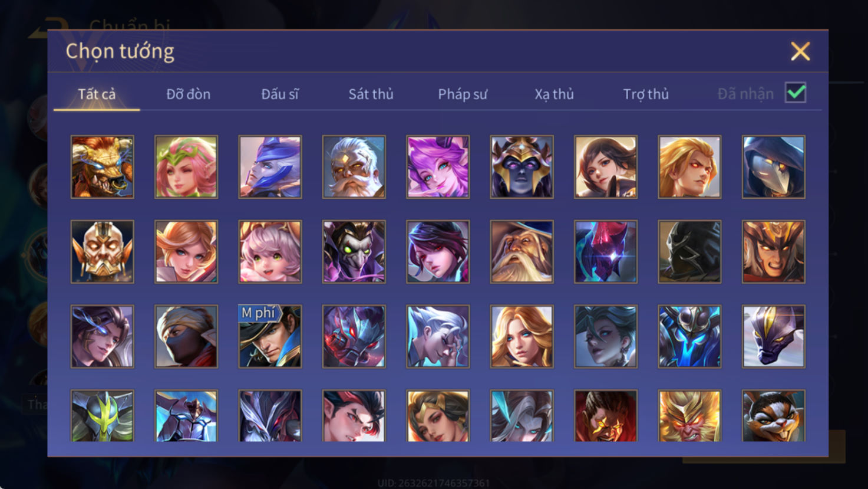Filter heroes by 'Xạ thủ' tab

(554, 94)
